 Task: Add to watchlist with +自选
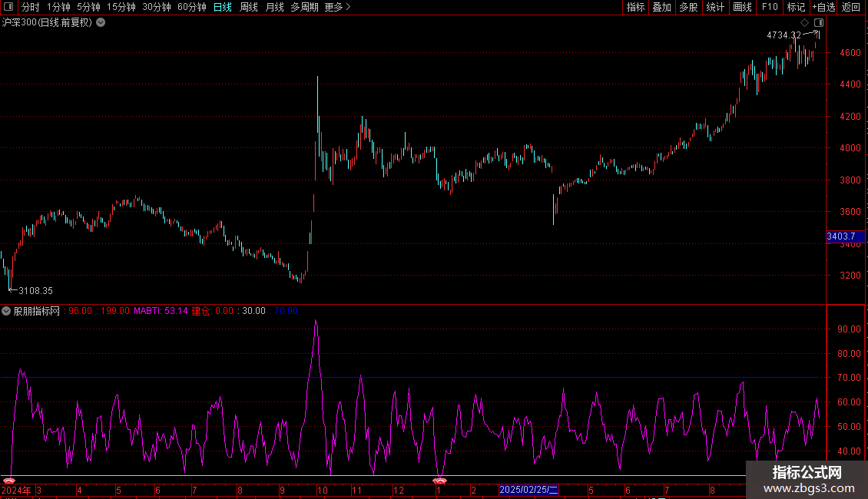click(823, 7)
